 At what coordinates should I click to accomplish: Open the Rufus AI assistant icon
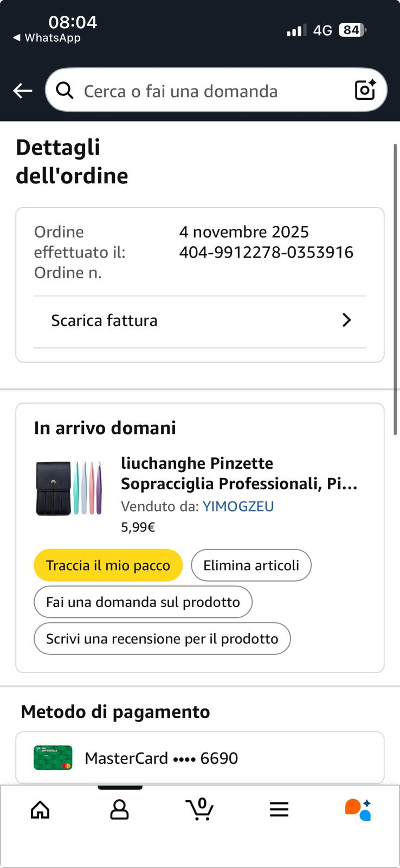[358, 809]
